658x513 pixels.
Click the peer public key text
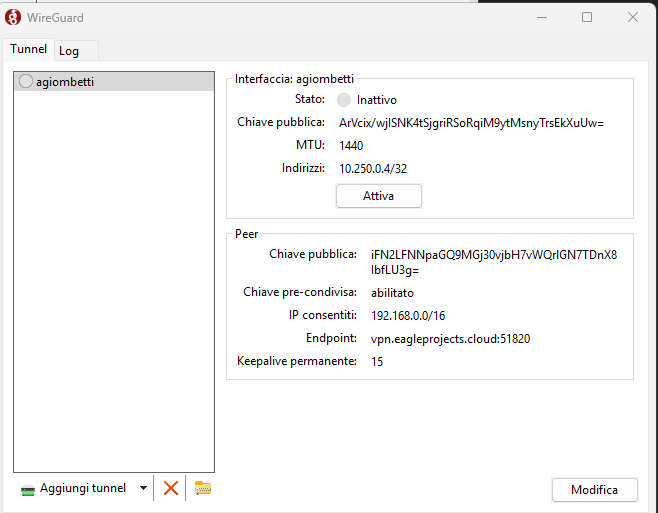point(494,262)
